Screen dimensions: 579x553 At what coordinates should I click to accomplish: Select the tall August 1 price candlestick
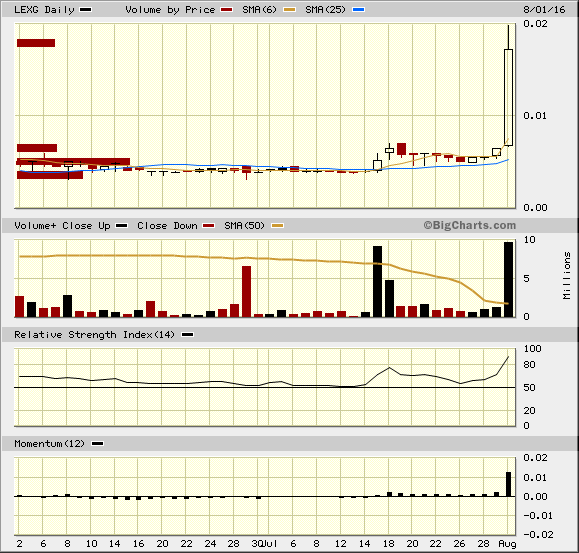[x=508, y=97]
